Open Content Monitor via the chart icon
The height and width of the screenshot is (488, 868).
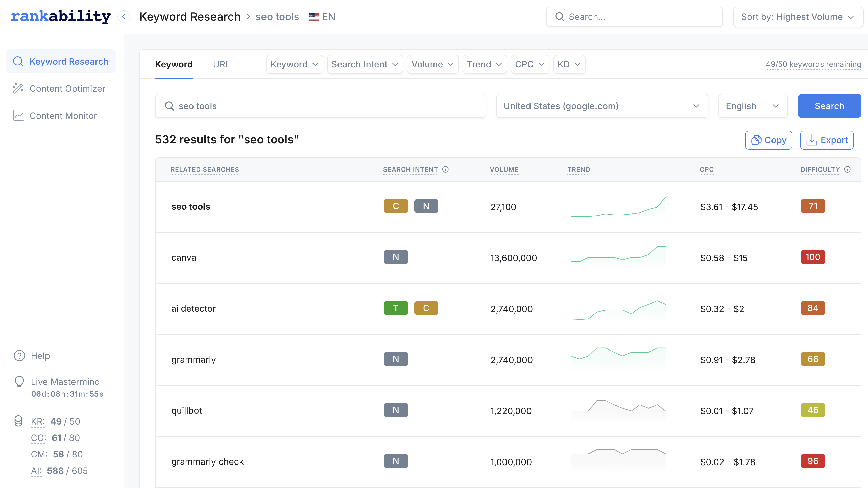point(18,116)
